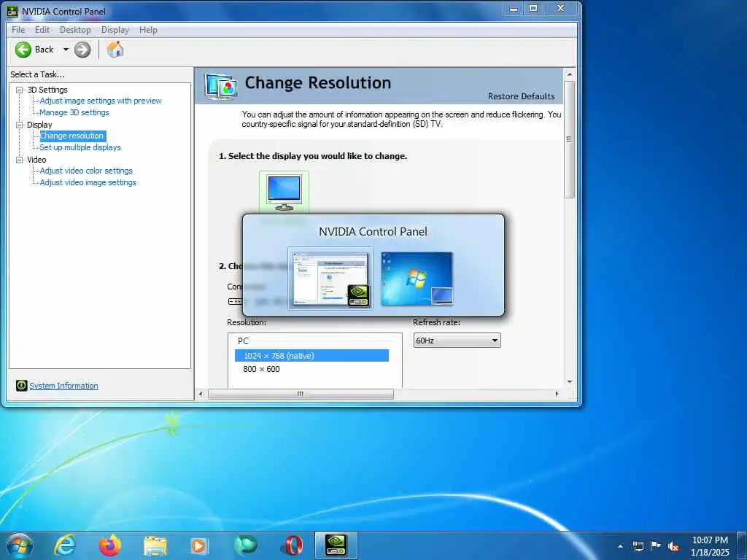The image size is (747, 560).
Task: Click the System Information icon
Action: [x=21, y=385]
